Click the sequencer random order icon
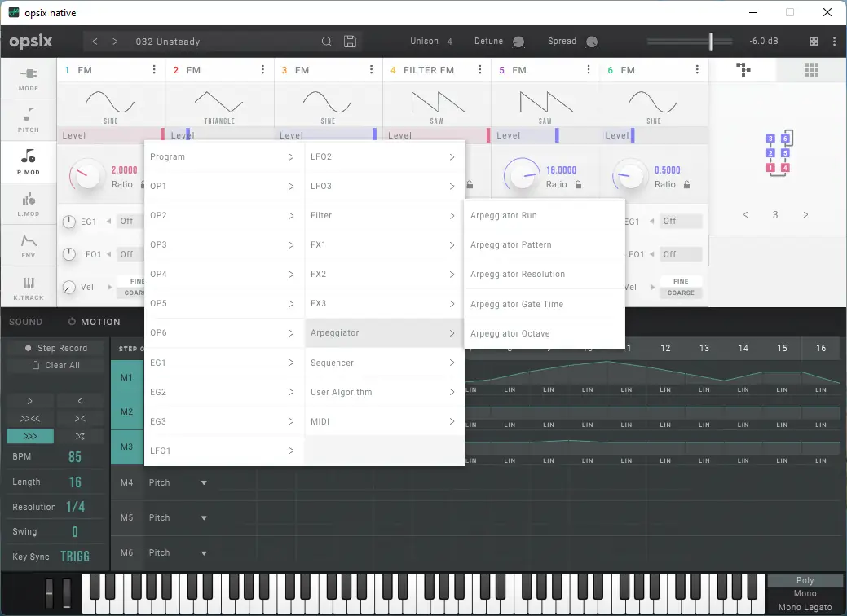Screen dimensions: 847x616 80,436
